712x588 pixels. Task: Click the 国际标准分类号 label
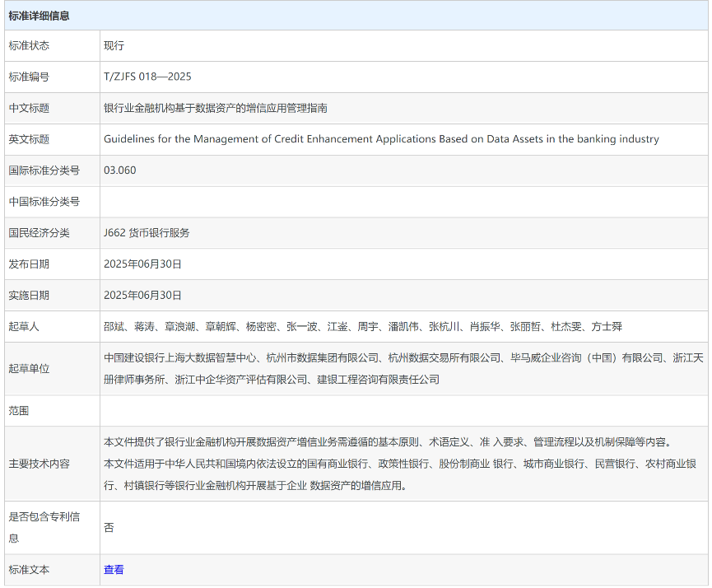tap(44, 170)
